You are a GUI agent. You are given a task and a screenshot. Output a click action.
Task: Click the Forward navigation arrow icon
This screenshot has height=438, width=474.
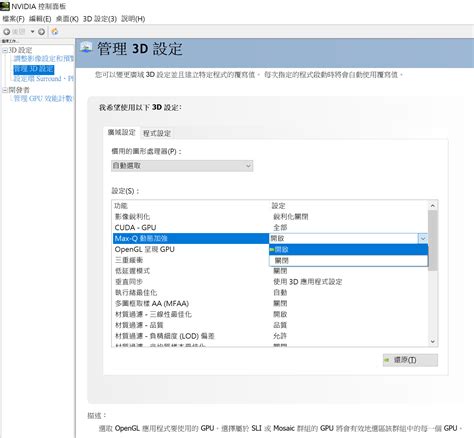point(41,32)
